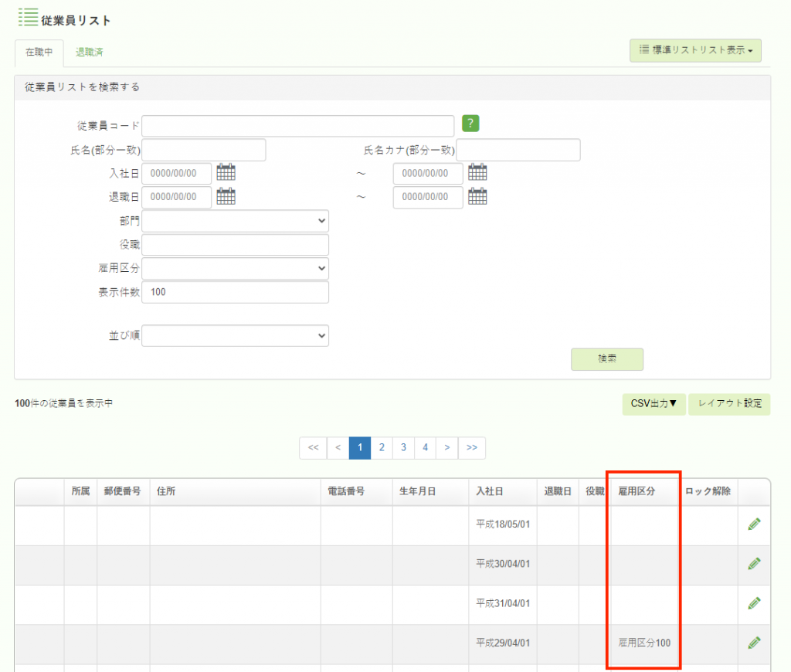This screenshot has width=791, height=672.
Task: Focus the 氏名(部分一致) input field
Action: (x=204, y=150)
